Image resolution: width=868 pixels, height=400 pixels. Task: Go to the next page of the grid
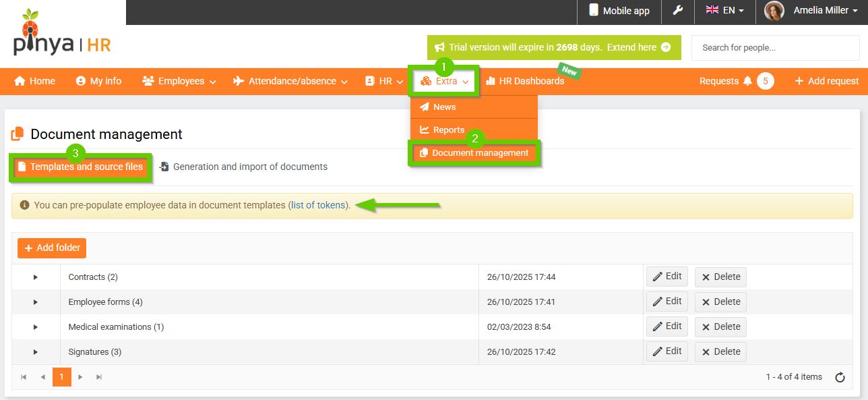80,377
